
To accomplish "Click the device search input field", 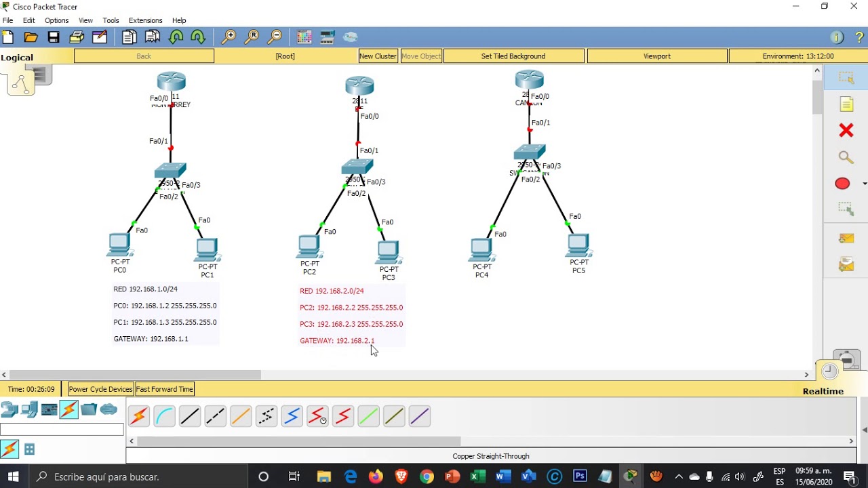I will [x=62, y=429].
